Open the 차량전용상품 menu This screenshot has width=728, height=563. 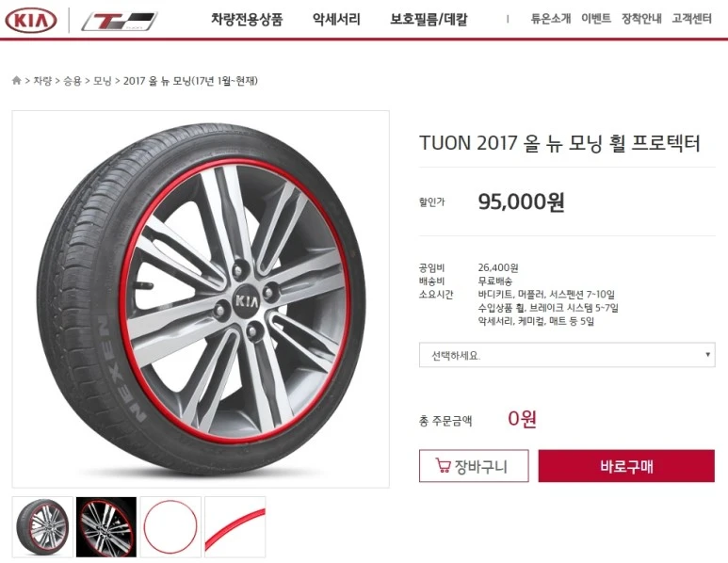click(247, 20)
